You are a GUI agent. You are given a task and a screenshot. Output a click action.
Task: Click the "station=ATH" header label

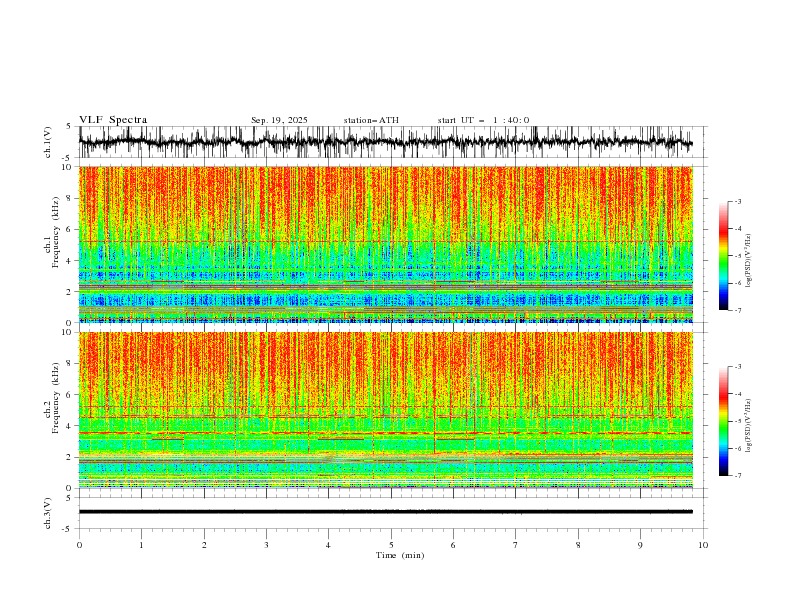click(x=371, y=120)
